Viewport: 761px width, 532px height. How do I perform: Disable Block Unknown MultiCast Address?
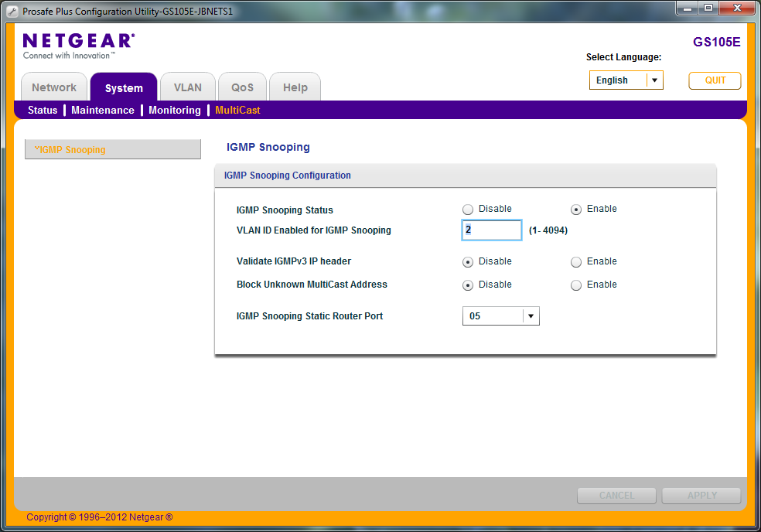(468, 285)
